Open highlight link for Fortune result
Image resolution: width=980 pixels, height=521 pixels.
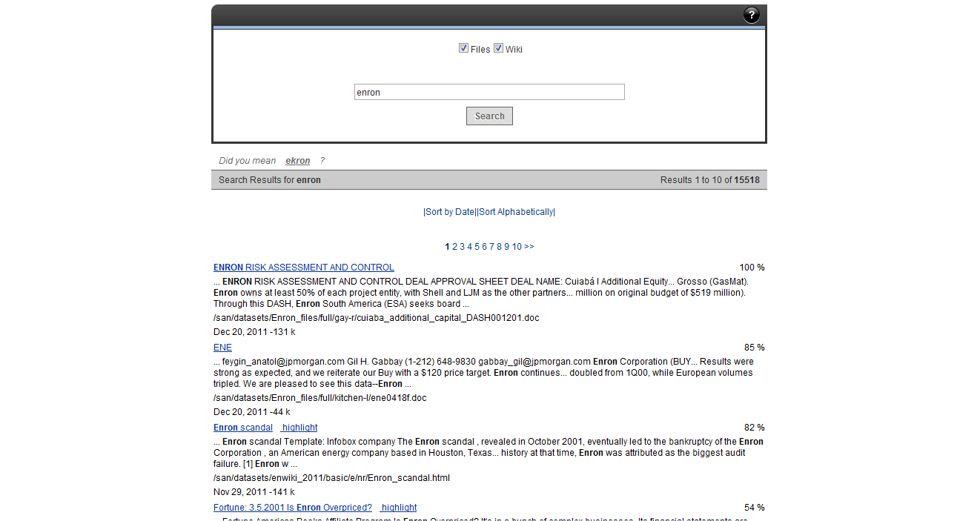pyautogui.click(x=399, y=508)
